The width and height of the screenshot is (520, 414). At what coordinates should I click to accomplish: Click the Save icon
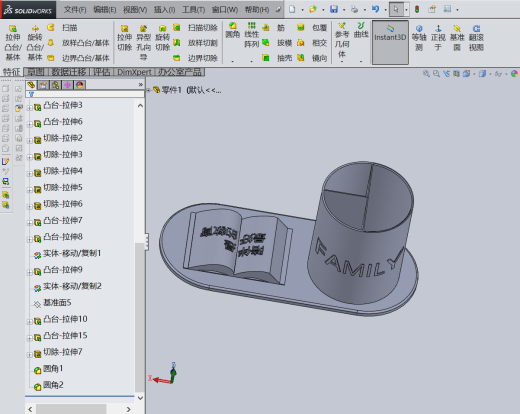(x=334, y=9)
